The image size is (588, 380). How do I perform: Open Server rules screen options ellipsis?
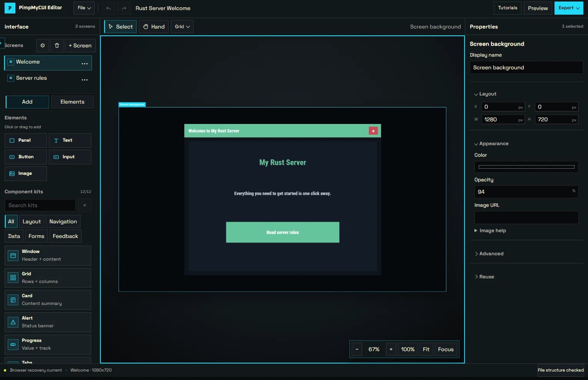[x=85, y=79]
